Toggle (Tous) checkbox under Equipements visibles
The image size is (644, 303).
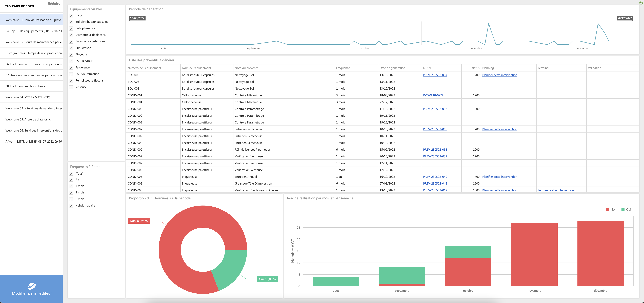click(x=71, y=16)
